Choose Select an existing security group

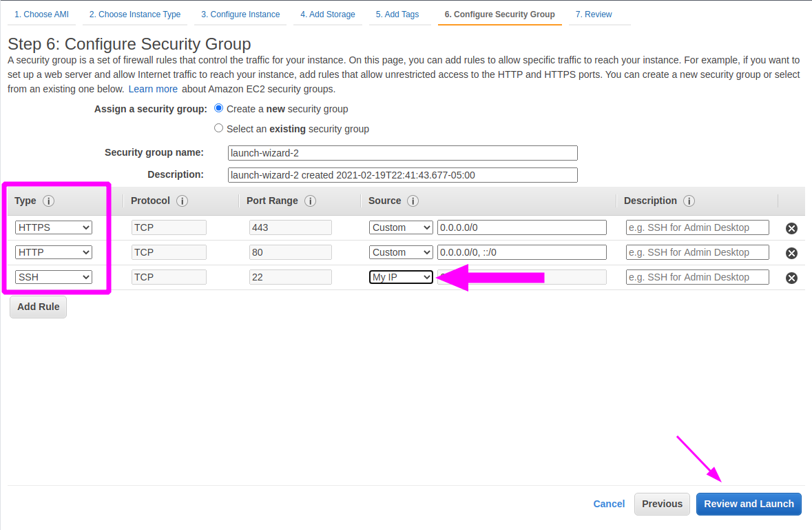tap(218, 128)
